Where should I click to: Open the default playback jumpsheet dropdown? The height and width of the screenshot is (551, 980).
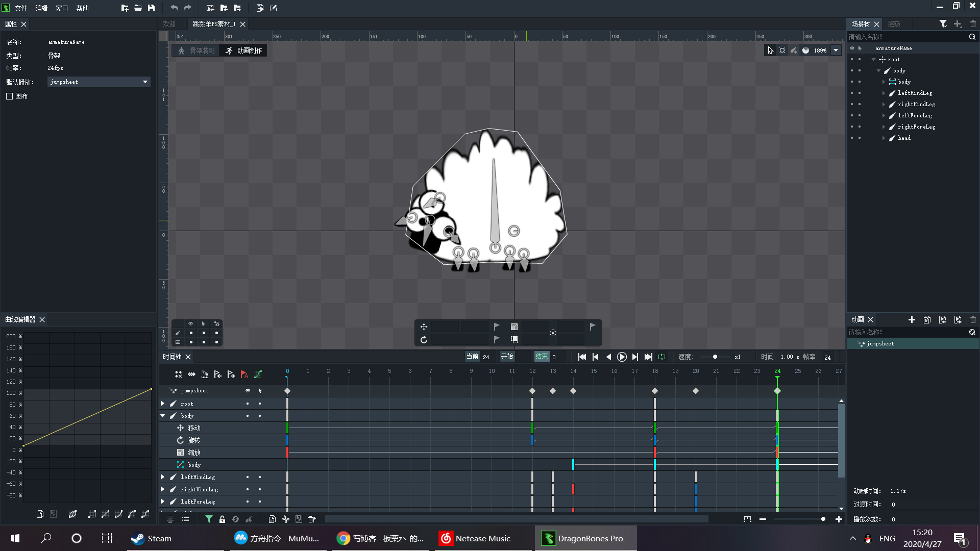(x=145, y=82)
